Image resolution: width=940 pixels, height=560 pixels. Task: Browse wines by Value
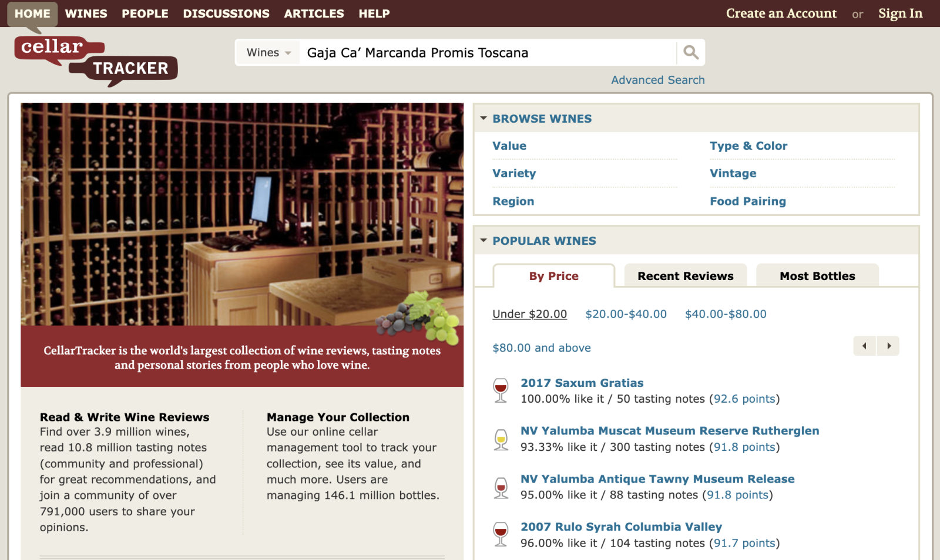pos(509,146)
